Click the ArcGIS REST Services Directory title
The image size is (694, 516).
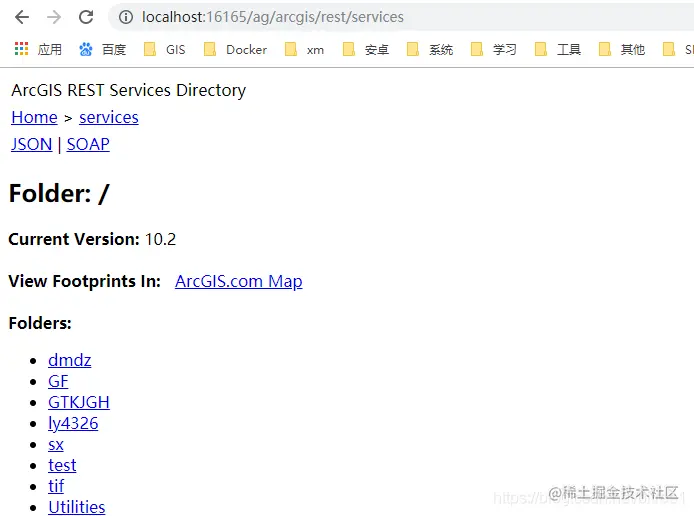pyautogui.click(x=128, y=90)
